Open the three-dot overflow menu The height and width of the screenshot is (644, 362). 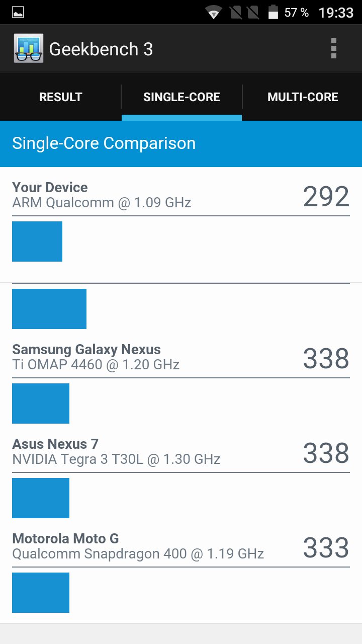(333, 49)
